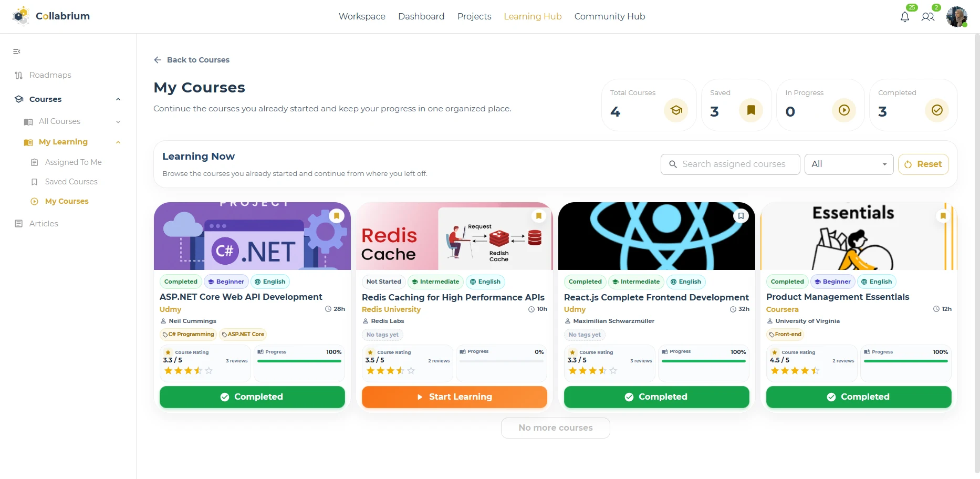Viewport: 980px width, 479px height.
Task: Toggle bookmark on React.js course
Action: coord(741,216)
